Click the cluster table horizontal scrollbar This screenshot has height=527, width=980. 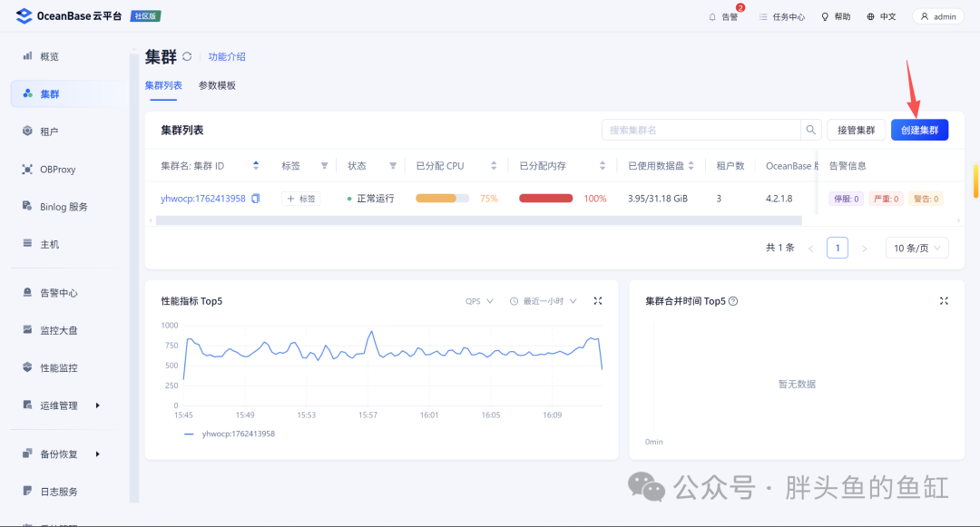coord(479,220)
